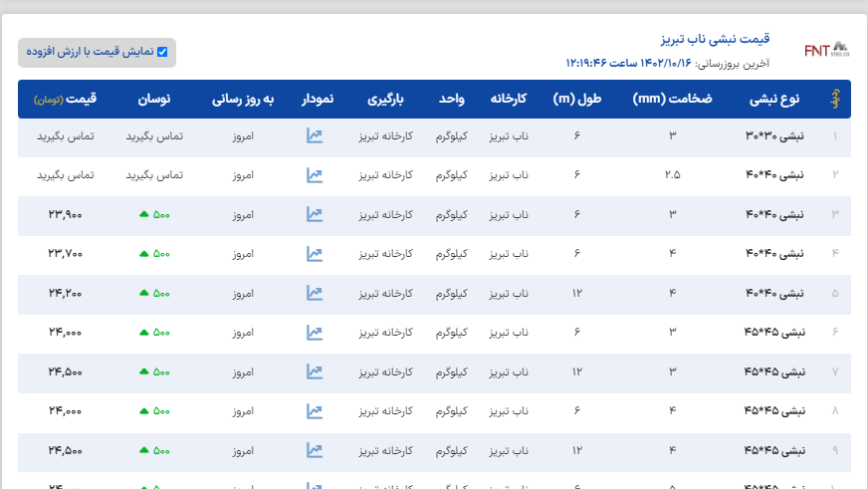Click the FNT Steel logo
The image size is (868, 489).
826,50
